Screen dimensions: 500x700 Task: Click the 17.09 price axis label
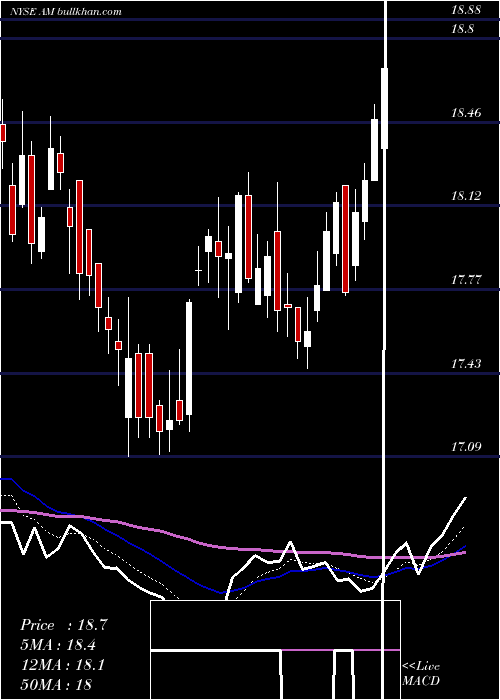466,446
